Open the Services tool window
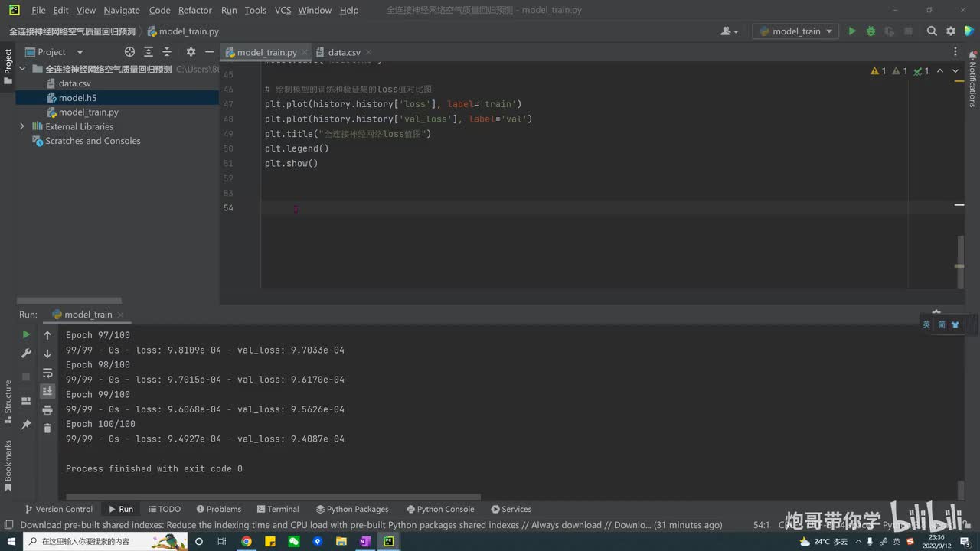 (x=511, y=509)
